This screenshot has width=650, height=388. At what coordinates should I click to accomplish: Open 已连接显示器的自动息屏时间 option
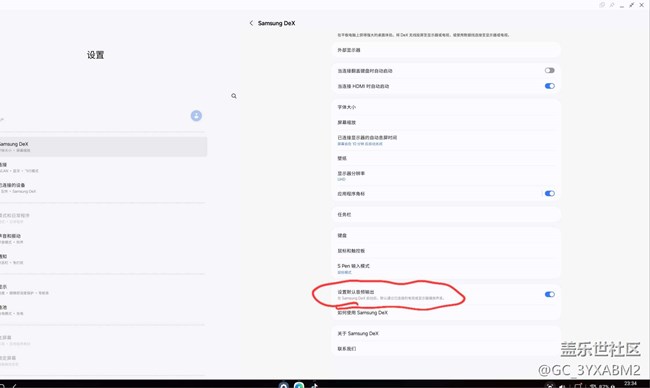point(446,140)
